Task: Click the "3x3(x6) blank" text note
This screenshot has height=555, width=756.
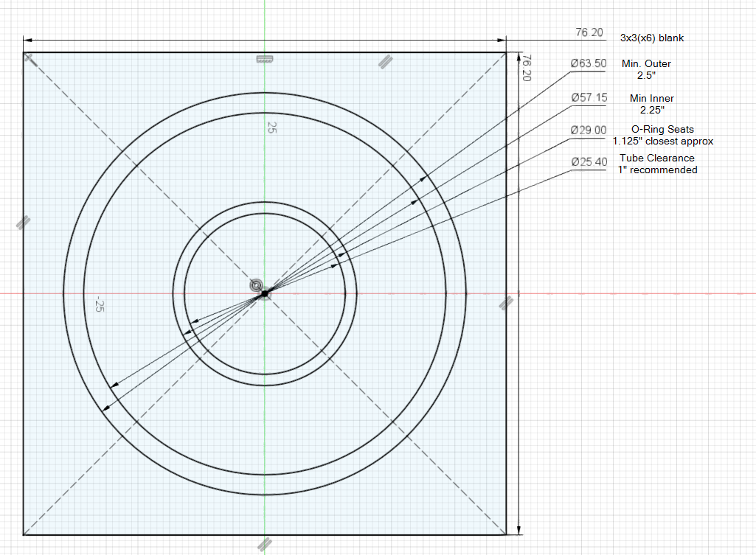Action: click(653, 38)
